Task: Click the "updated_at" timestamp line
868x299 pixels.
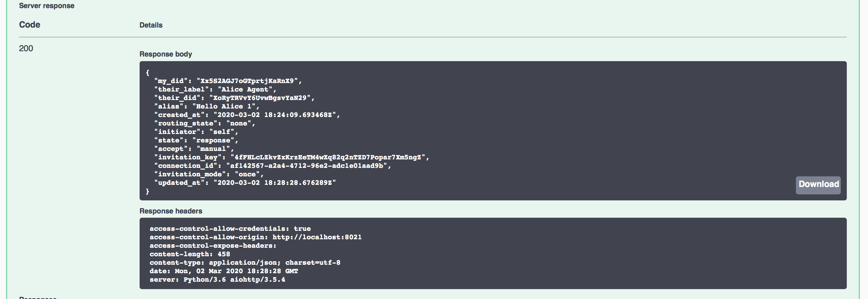Action: point(245,183)
